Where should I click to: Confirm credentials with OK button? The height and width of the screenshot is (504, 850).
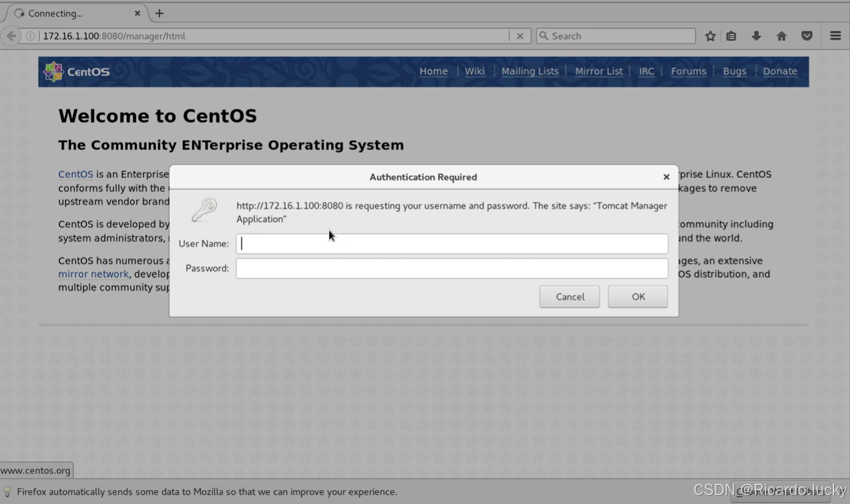point(638,296)
